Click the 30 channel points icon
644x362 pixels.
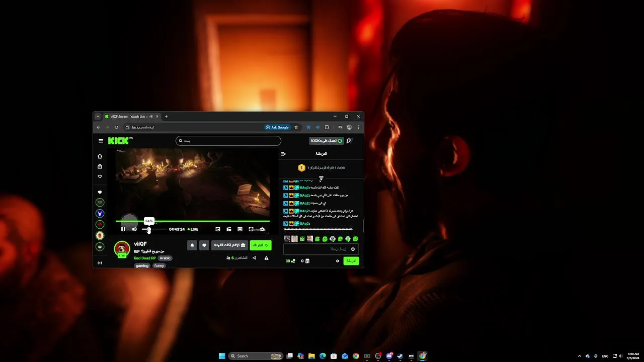point(290,261)
